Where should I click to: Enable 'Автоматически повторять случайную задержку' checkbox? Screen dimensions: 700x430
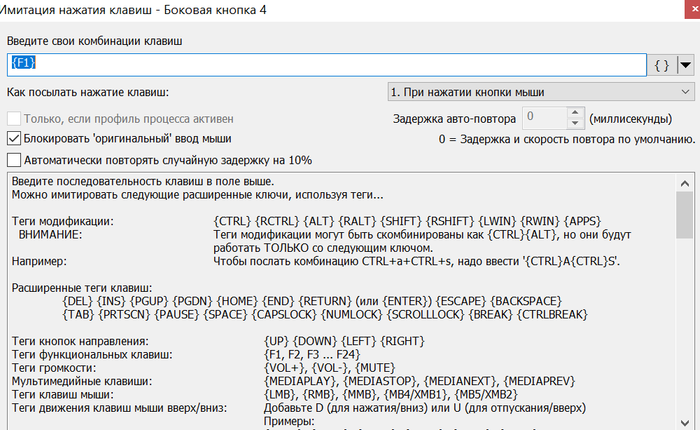[14, 160]
